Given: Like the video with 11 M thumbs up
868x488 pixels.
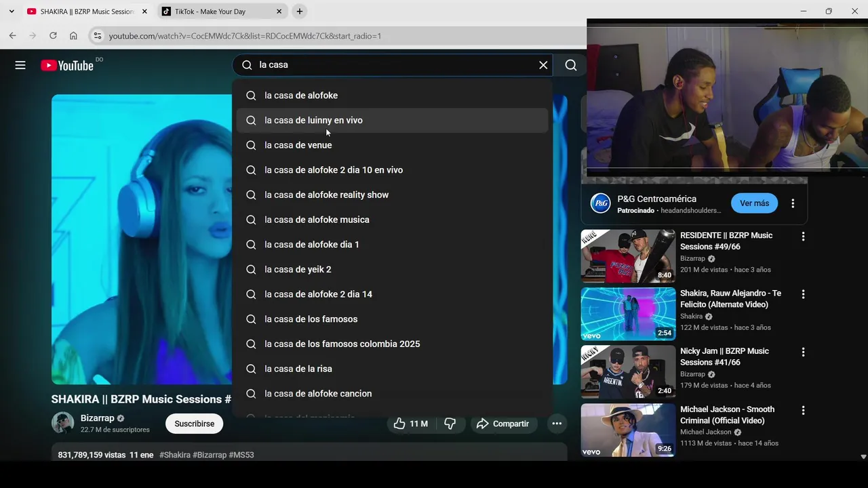Looking at the screenshot, I should [x=411, y=424].
